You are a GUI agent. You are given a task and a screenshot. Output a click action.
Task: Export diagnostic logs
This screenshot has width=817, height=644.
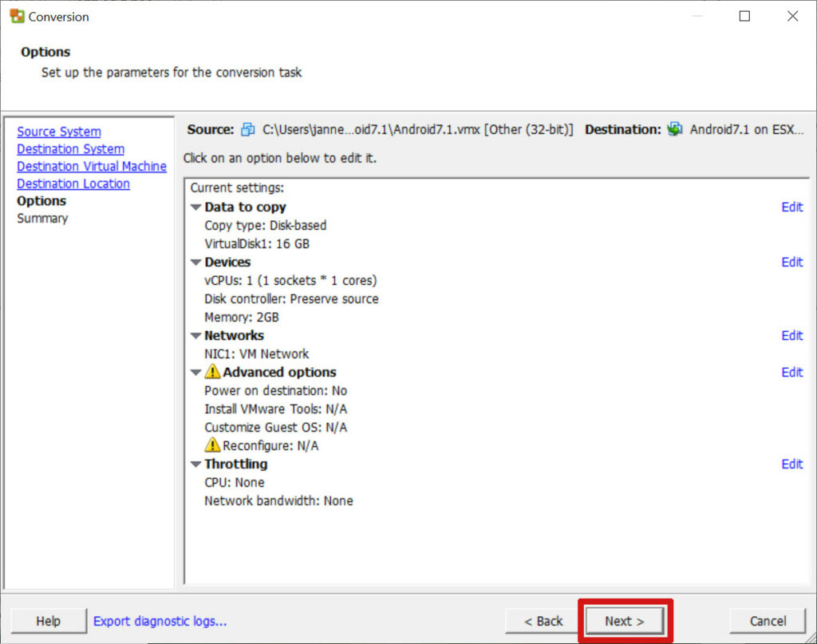click(x=160, y=621)
